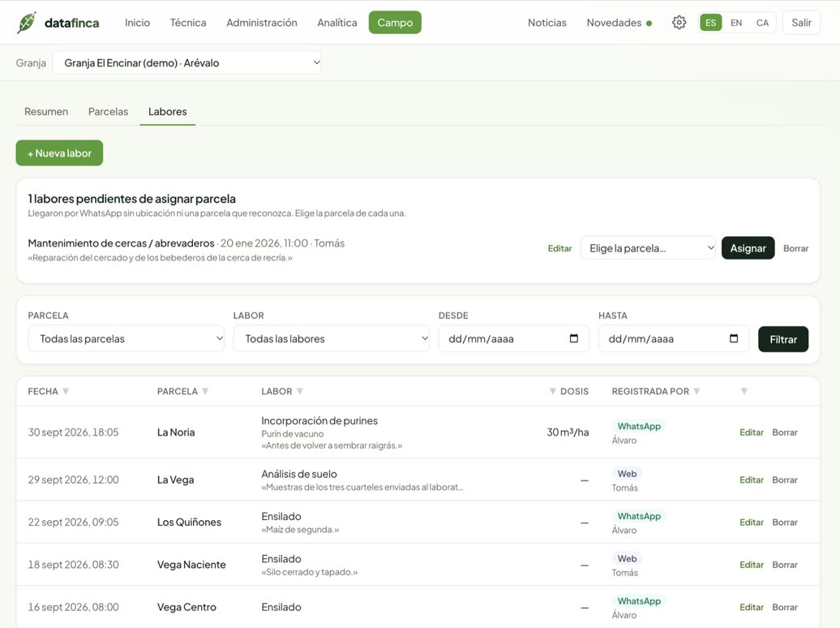Open calendar picker in Desde field
840x628 pixels.
[x=574, y=338]
